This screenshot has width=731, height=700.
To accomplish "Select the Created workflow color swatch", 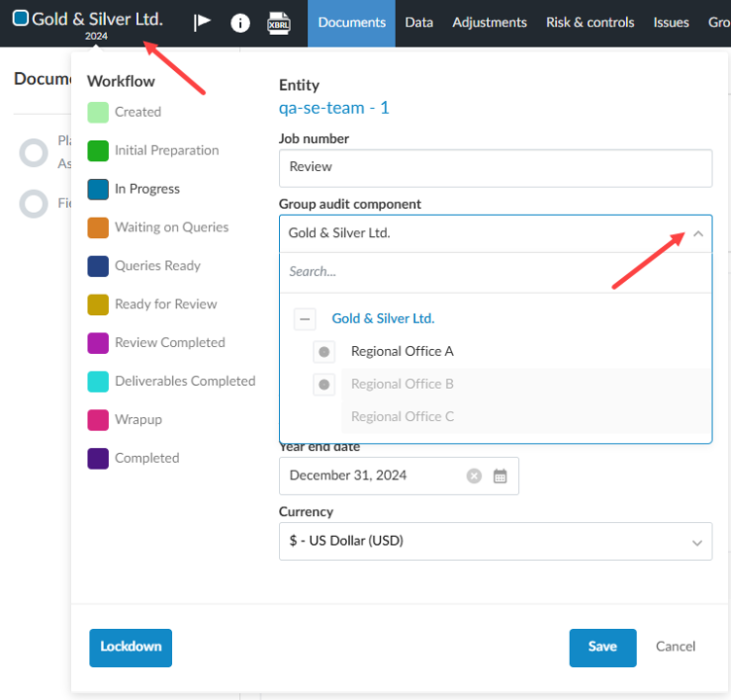I will (98, 113).
